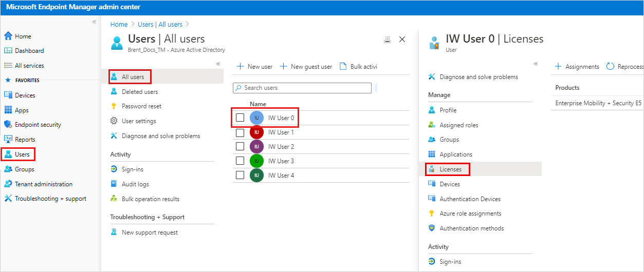Open the Audit logs icon
This screenshot has height=272, width=644.
[x=114, y=184]
